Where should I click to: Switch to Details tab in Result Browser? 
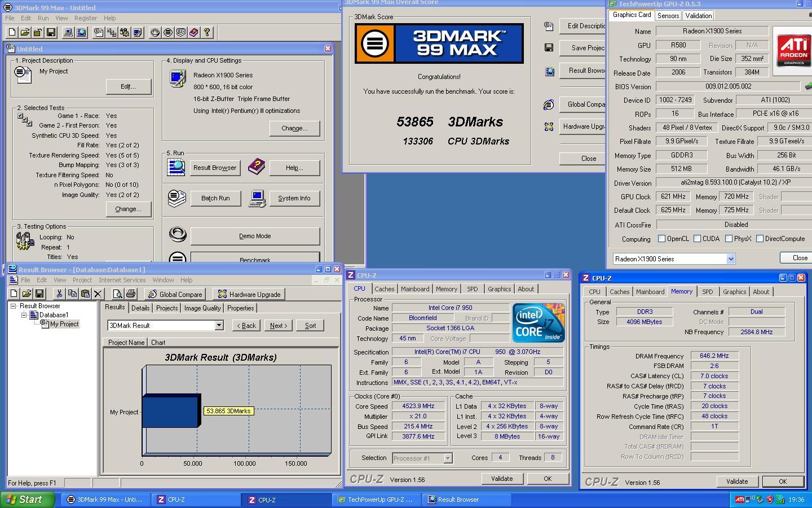click(140, 308)
